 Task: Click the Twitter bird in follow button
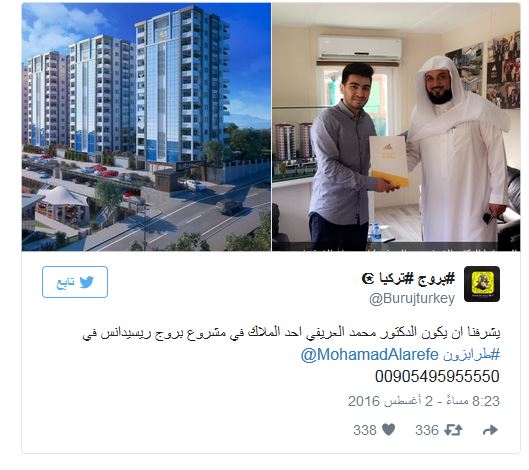[x=86, y=282]
